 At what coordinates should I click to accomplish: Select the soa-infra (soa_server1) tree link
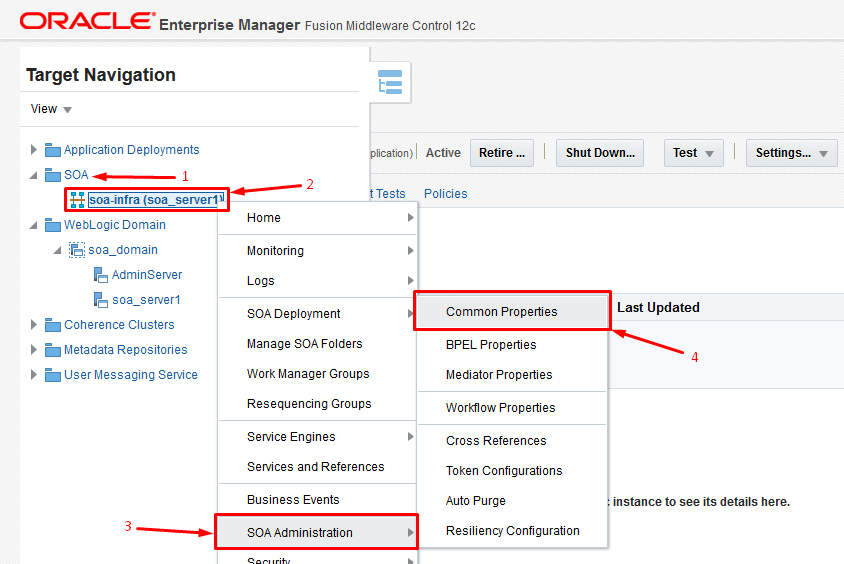(x=156, y=200)
